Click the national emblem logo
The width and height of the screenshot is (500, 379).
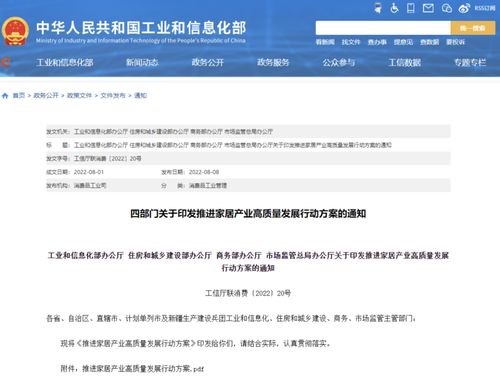pyautogui.click(x=15, y=32)
